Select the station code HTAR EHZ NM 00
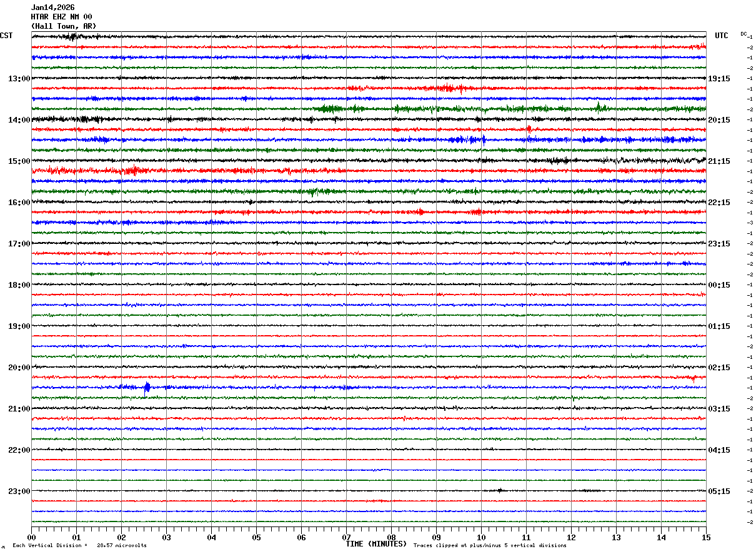Image resolution: width=756 pixels, height=554 pixels. (61, 17)
